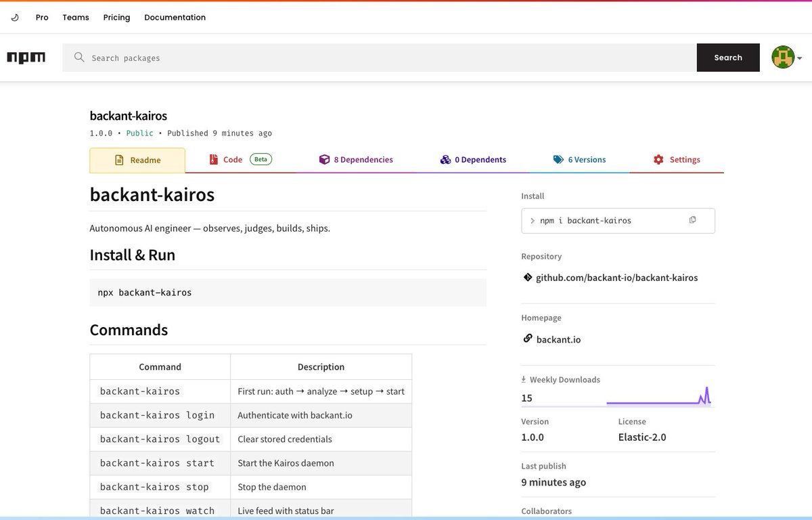Click the backant-kairos login command cell
The image size is (812, 520).
click(160, 415)
